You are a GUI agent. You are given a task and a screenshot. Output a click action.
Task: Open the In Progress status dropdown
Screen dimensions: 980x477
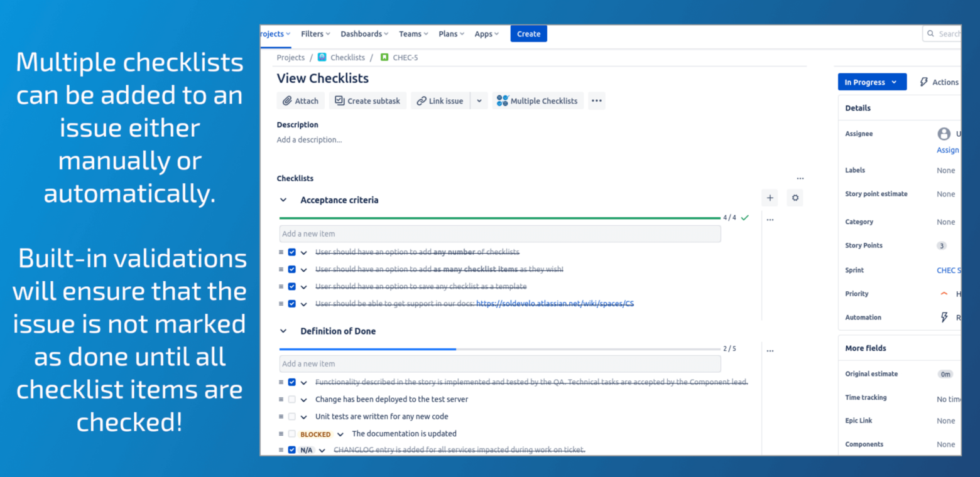(x=872, y=82)
